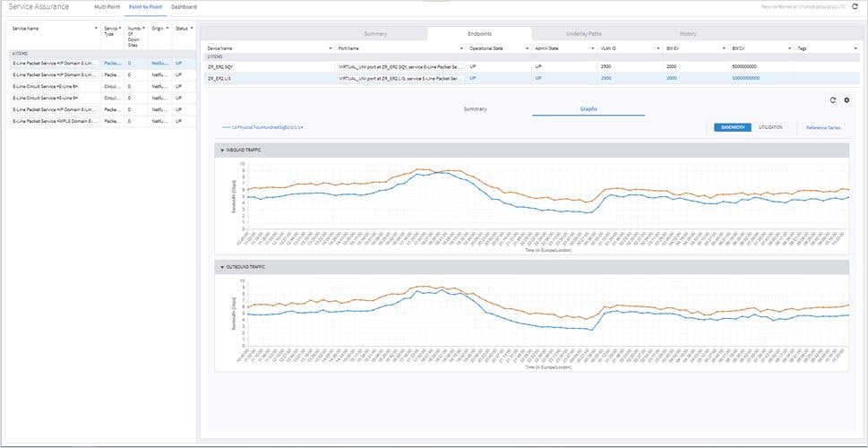Open Origin column filter dropdown
Image resolution: width=868 pixels, height=448 pixels.
point(168,28)
